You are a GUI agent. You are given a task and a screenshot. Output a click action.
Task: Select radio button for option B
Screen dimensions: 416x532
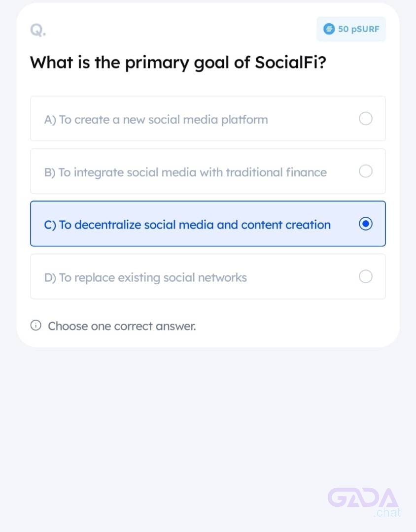(365, 171)
